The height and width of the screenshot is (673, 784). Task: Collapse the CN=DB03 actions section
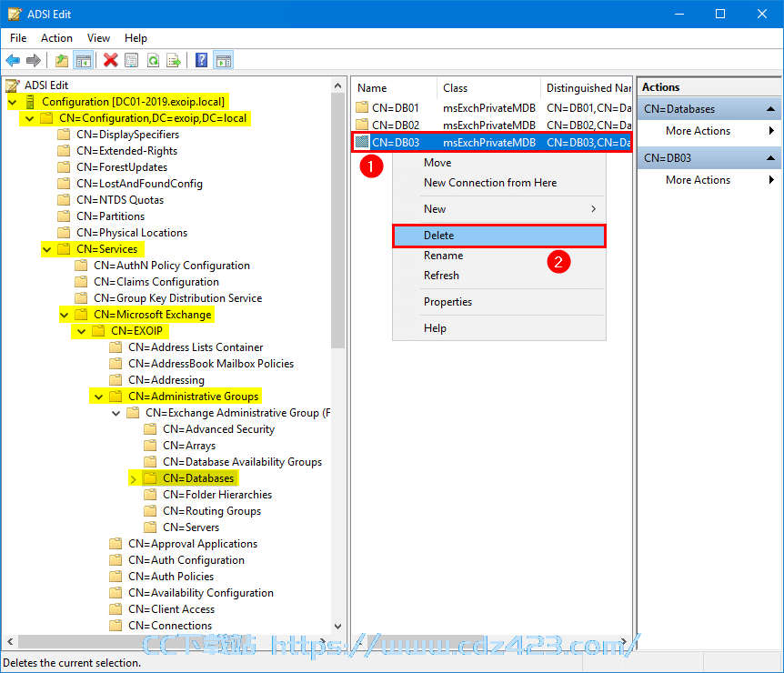[770, 158]
